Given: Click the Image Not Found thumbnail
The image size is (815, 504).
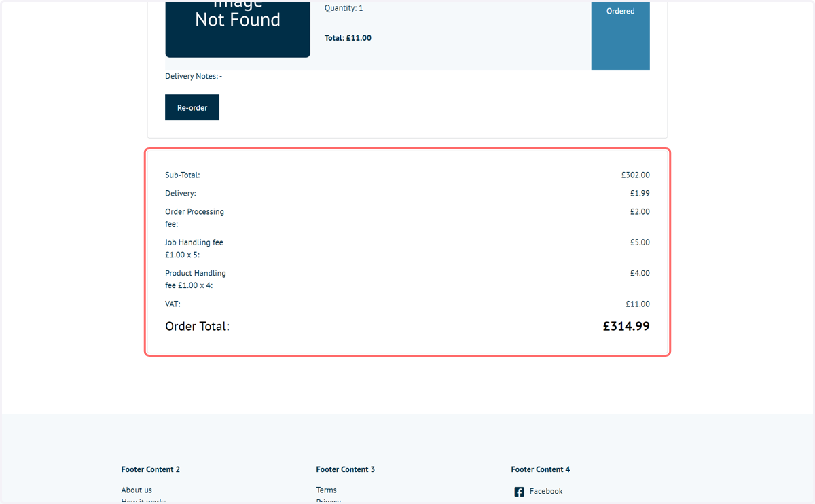Looking at the screenshot, I should coord(238,29).
